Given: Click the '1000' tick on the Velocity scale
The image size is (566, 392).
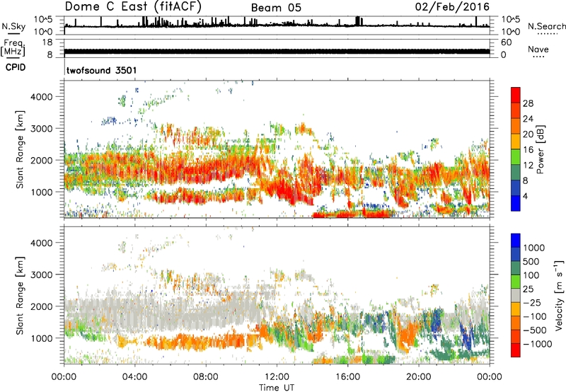Looking at the screenshot, I should coord(533,248).
